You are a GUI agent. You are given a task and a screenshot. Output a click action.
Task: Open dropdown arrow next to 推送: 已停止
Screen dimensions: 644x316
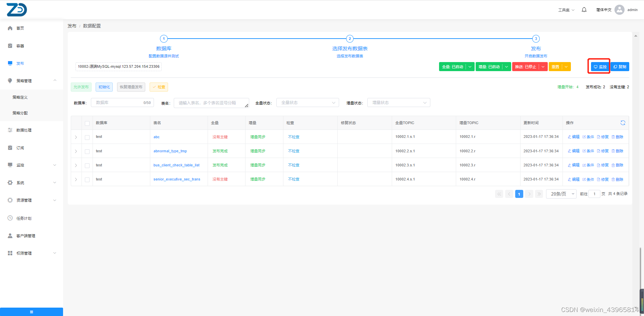[543, 67]
